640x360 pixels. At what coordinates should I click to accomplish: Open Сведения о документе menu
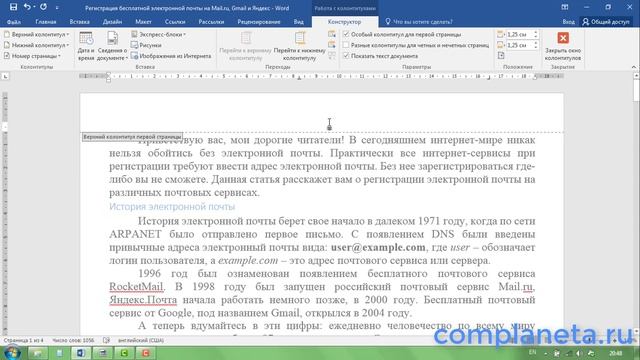coord(112,46)
